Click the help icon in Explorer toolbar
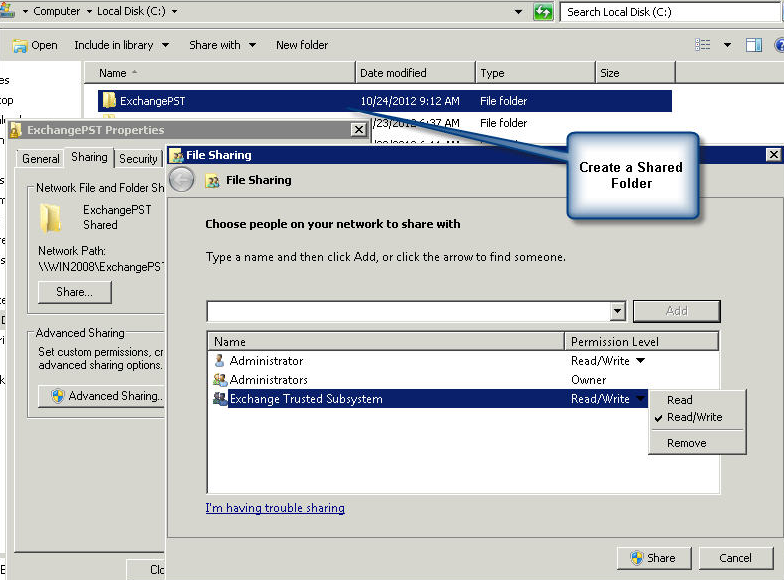Viewport: 784px width, 580px height. (777, 45)
